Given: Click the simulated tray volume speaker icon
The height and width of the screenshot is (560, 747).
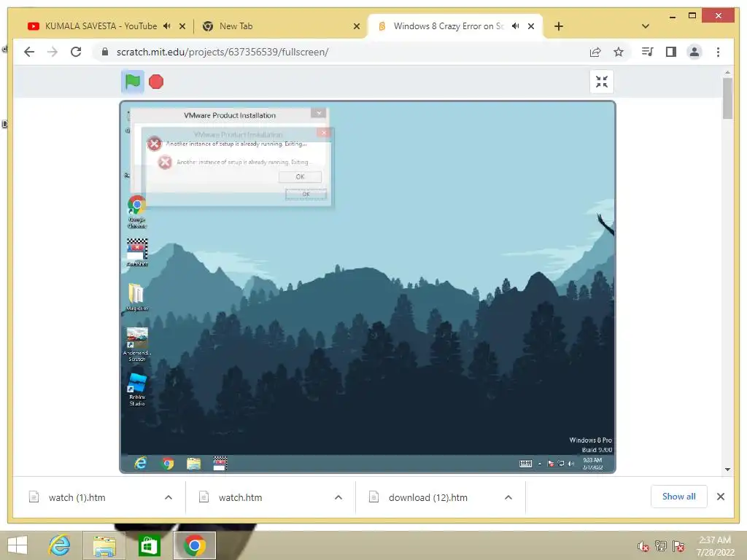Looking at the screenshot, I should (x=571, y=463).
